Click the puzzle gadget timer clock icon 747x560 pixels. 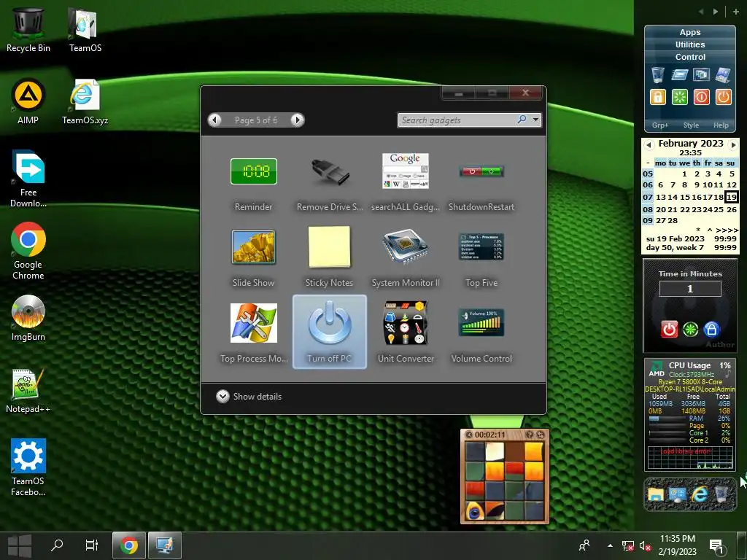click(469, 435)
